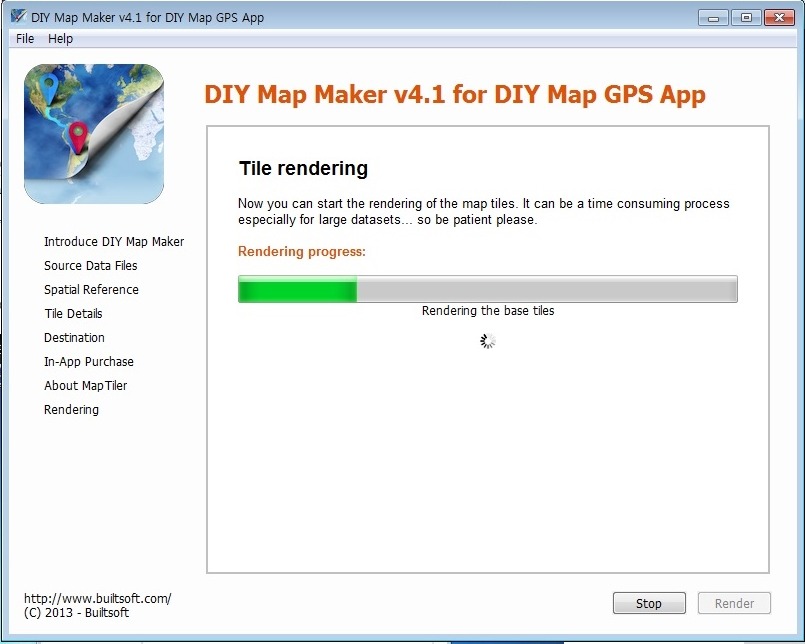Click the app icon in the title bar

point(18,17)
